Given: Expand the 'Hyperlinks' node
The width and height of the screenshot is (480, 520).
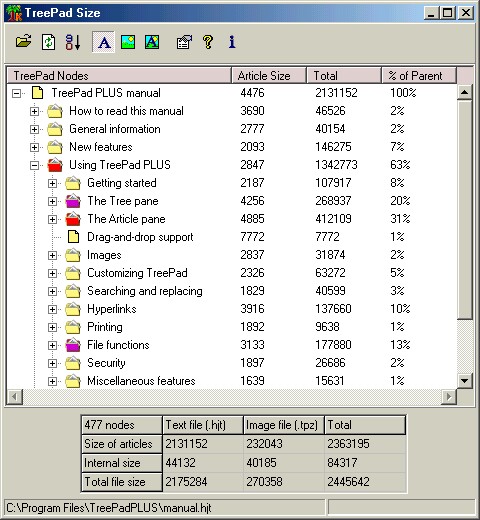Looking at the screenshot, I should (x=52, y=309).
